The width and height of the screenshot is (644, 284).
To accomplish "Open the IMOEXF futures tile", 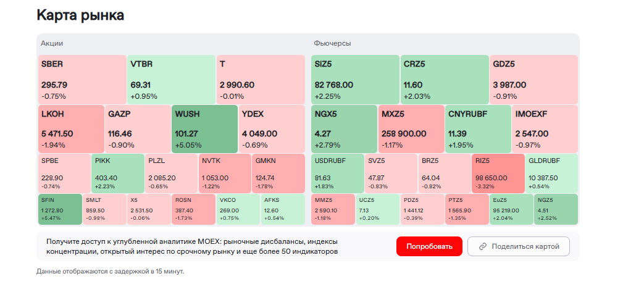I will click(x=545, y=128).
